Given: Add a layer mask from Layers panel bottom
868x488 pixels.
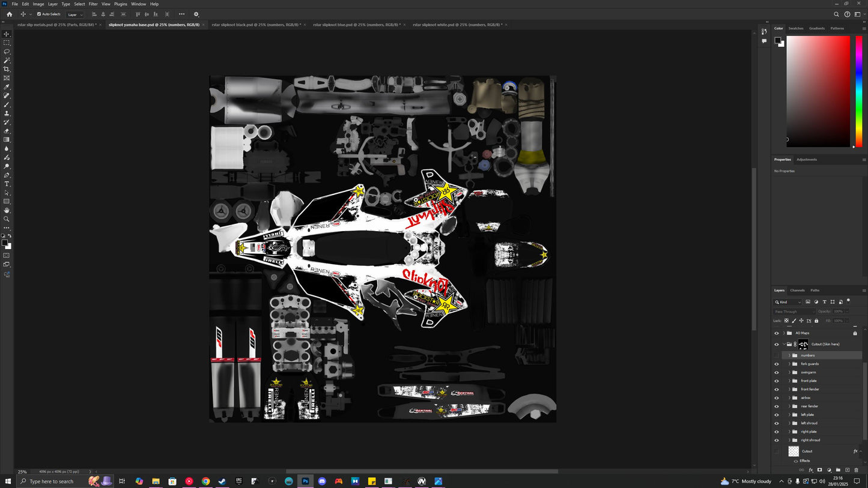Looking at the screenshot, I should pos(819,470).
